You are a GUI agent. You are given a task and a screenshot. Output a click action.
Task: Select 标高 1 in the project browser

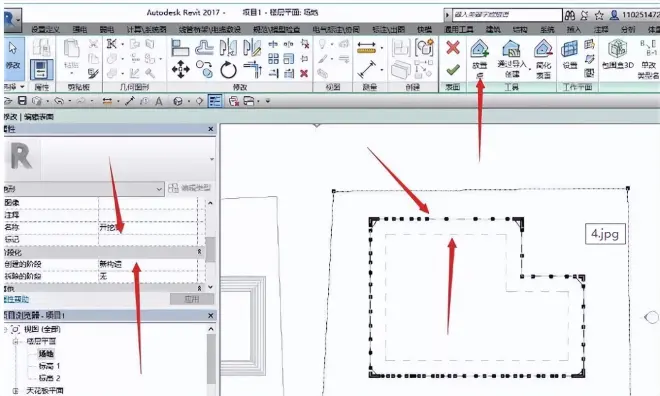pyautogui.click(x=49, y=366)
